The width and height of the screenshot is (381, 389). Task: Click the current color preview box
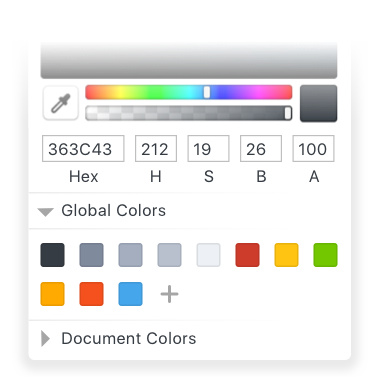319,103
